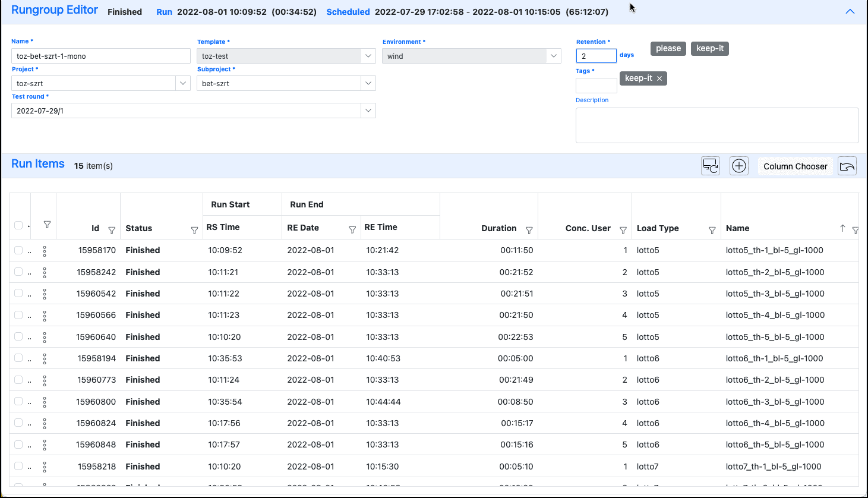Click the Description text area
The width and height of the screenshot is (868, 498).
(x=717, y=125)
